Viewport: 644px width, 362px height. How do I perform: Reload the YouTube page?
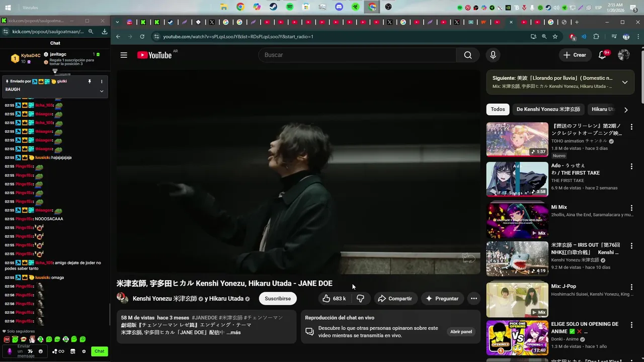(142, 37)
